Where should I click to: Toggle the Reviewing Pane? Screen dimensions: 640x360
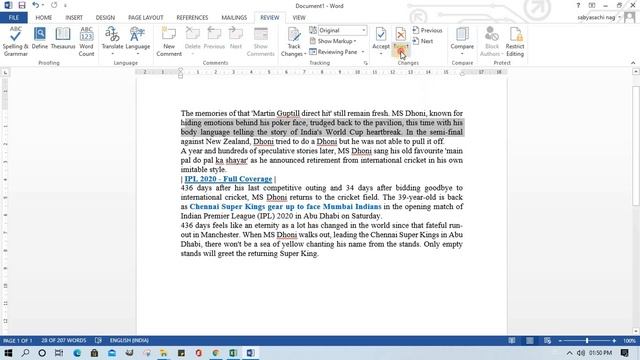pyautogui.click(x=334, y=52)
